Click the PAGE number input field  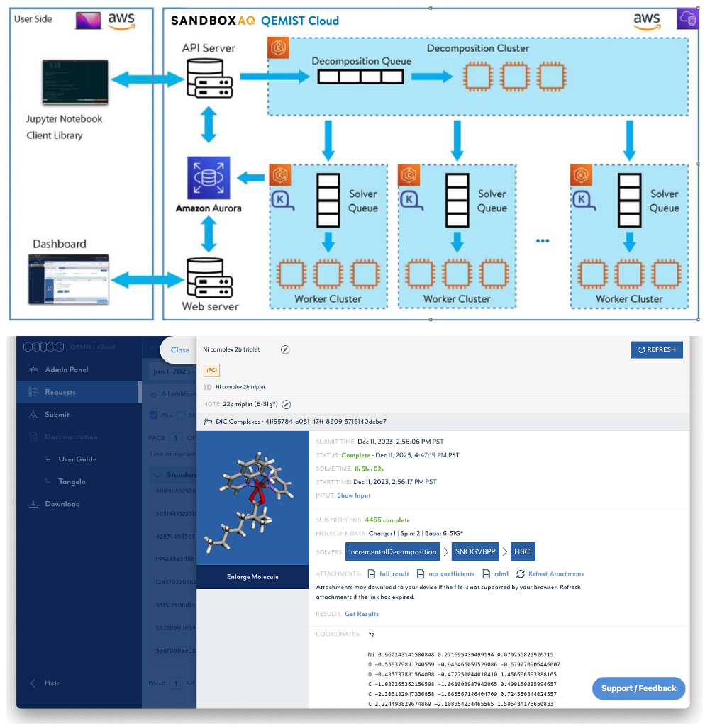coord(175,438)
